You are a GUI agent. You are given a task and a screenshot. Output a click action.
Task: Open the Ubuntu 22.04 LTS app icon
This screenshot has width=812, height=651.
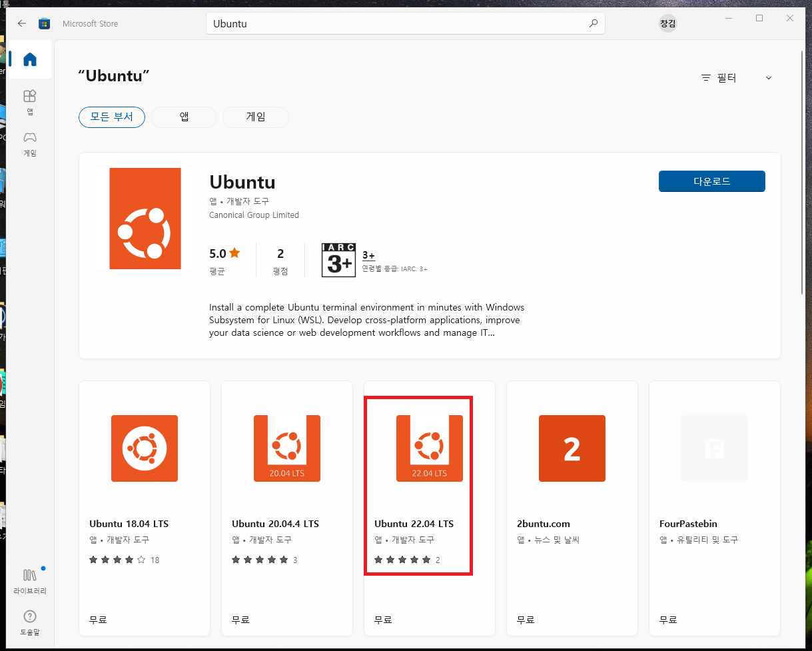430,448
